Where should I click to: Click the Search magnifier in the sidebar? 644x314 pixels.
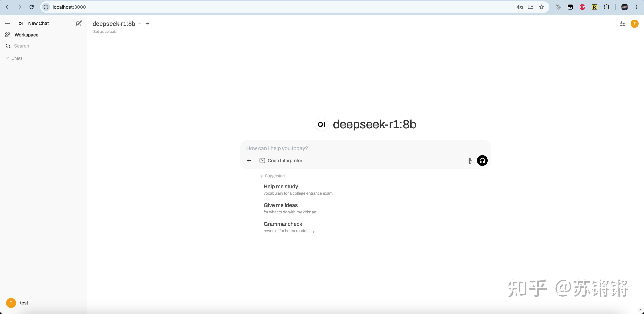(8, 46)
